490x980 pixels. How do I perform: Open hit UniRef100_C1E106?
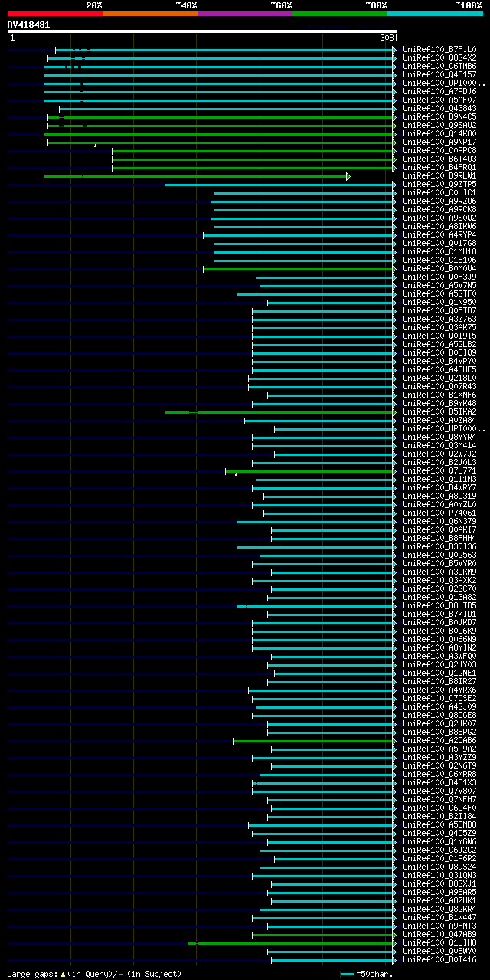(x=439, y=261)
